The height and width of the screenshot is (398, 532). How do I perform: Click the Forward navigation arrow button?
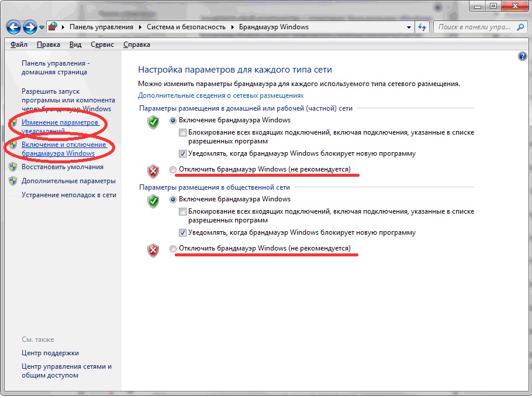tap(30, 27)
